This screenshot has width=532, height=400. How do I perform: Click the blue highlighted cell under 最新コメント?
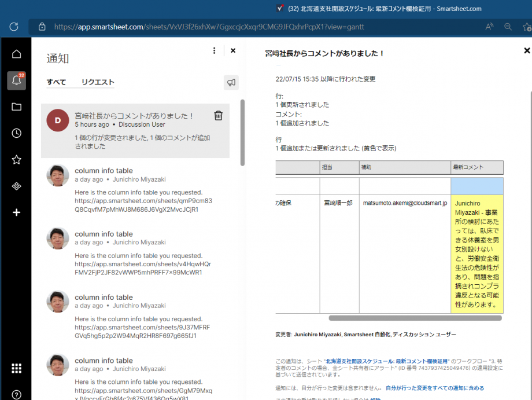[476, 186]
